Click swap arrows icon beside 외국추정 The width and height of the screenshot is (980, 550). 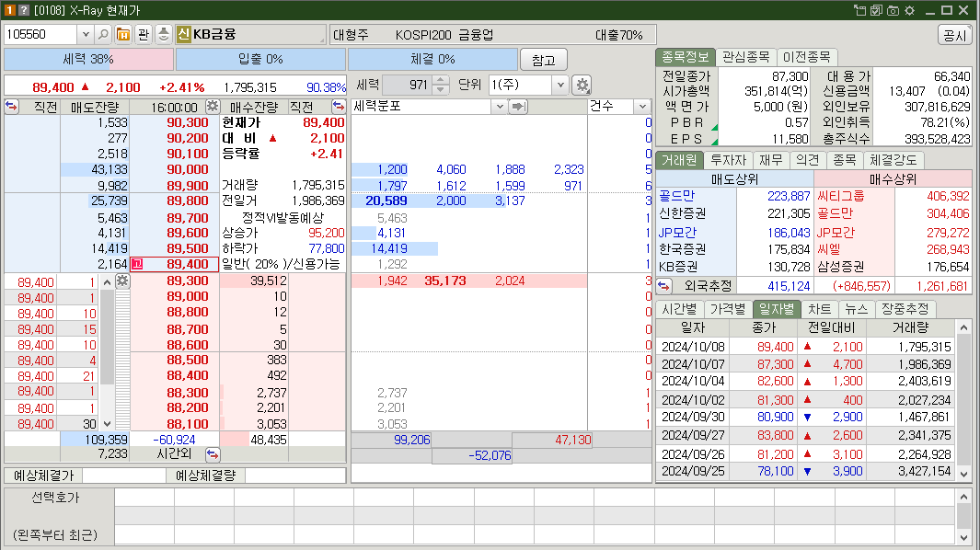(663, 286)
